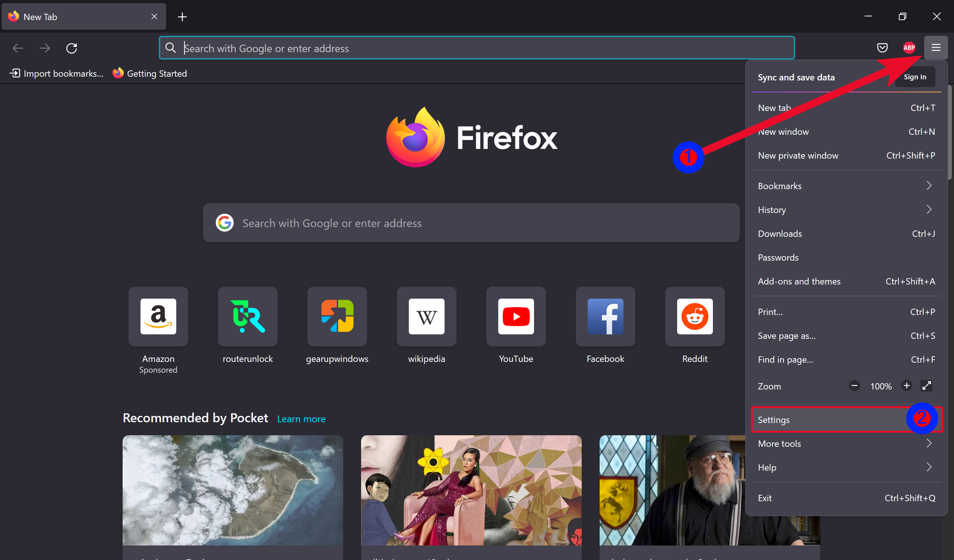The image size is (954, 560).
Task: Open Getting Started bookmark
Action: click(x=150, y=73)
